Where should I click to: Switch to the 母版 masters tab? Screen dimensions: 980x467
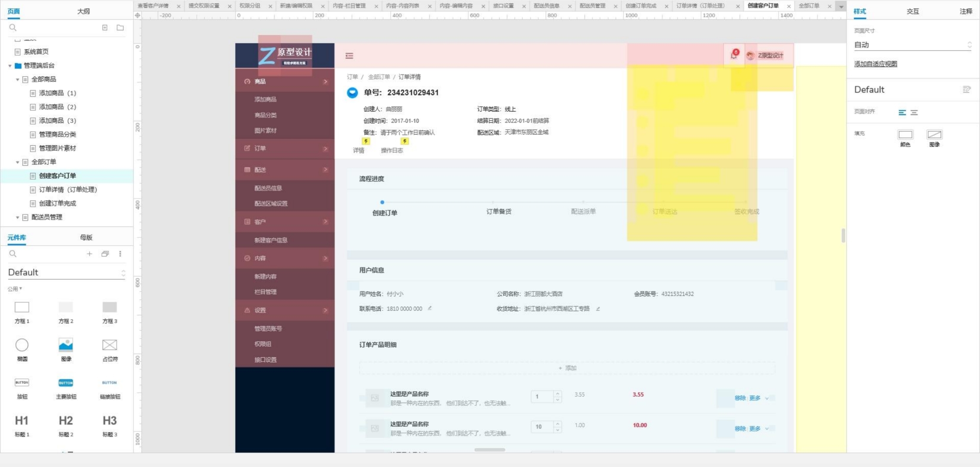(86, 237)
